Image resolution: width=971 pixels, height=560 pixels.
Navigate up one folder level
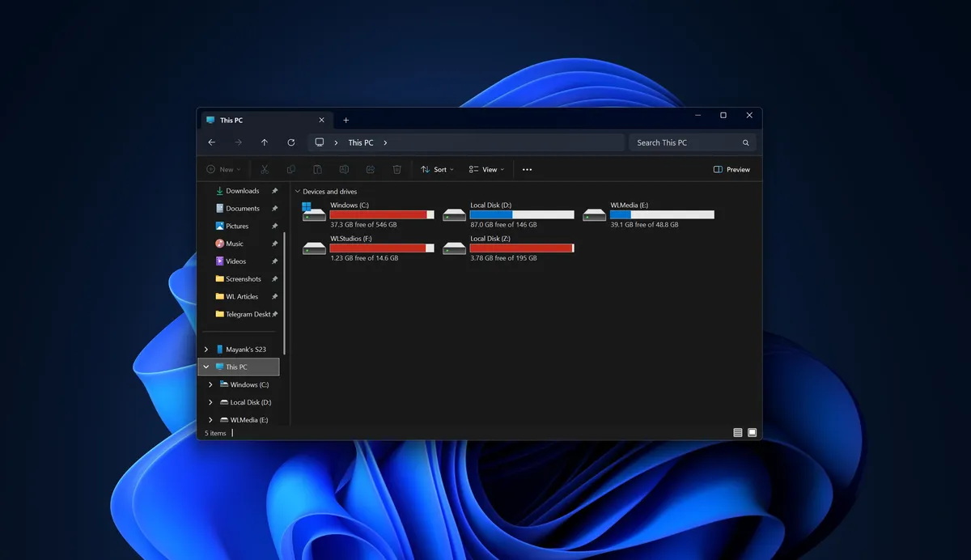(264, 142)
